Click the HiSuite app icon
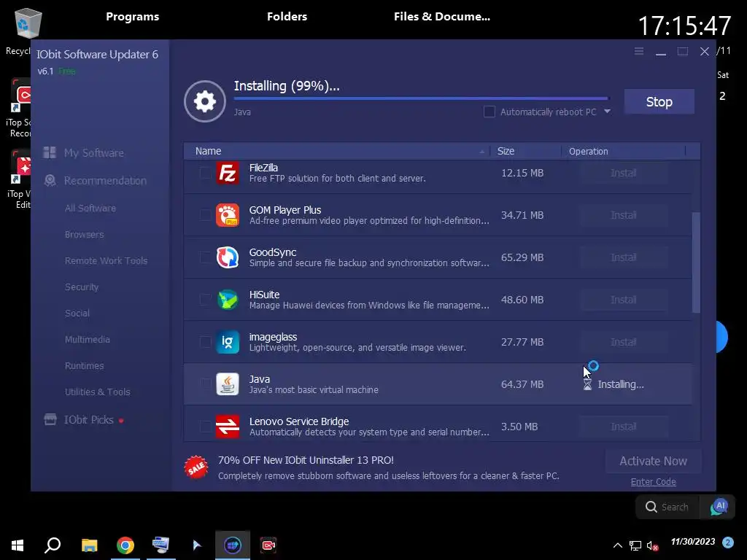The width and height of the screenshot is (747, 560). 228,300
